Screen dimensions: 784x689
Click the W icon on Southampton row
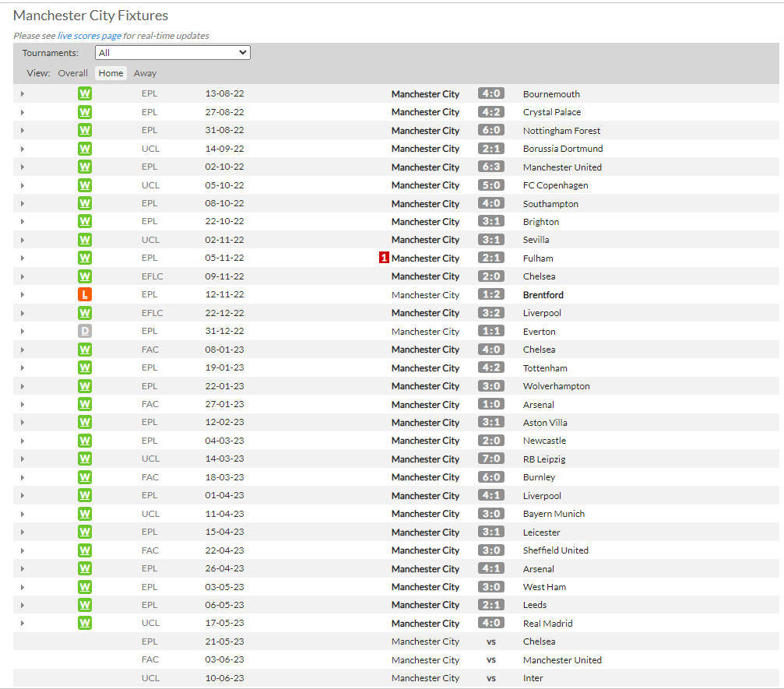[x=85, y=203]
